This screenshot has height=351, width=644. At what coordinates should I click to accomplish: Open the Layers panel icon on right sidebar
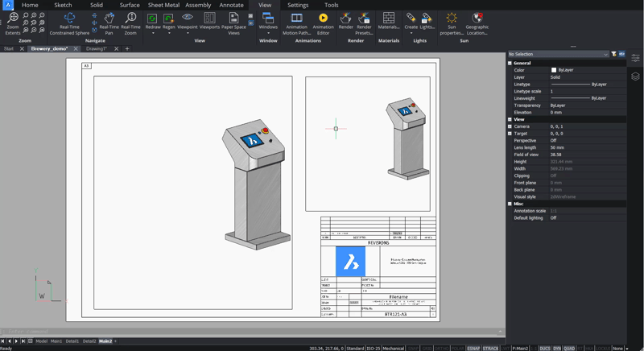[x=635, y=76]
